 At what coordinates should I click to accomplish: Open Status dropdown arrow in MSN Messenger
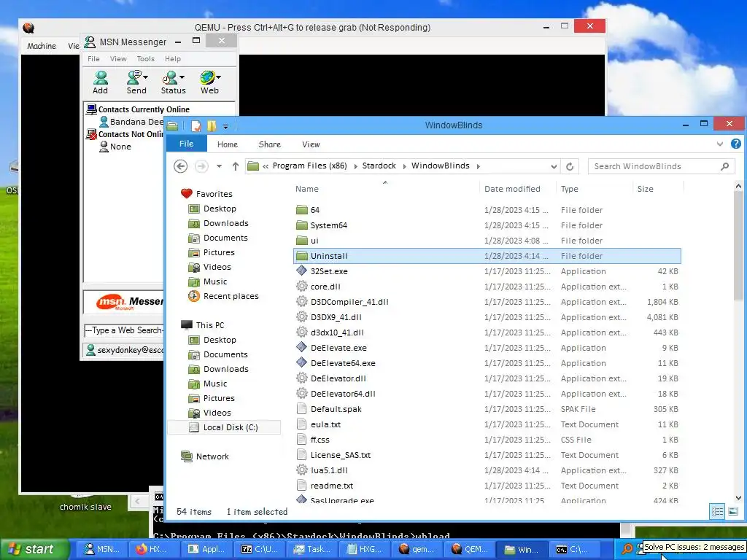(x=182, y=77)
